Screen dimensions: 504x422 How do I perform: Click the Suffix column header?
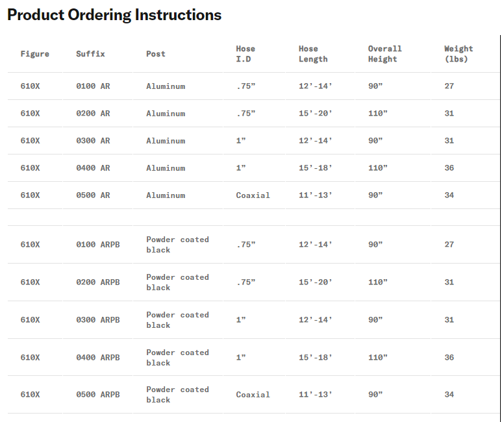point(90,54)
